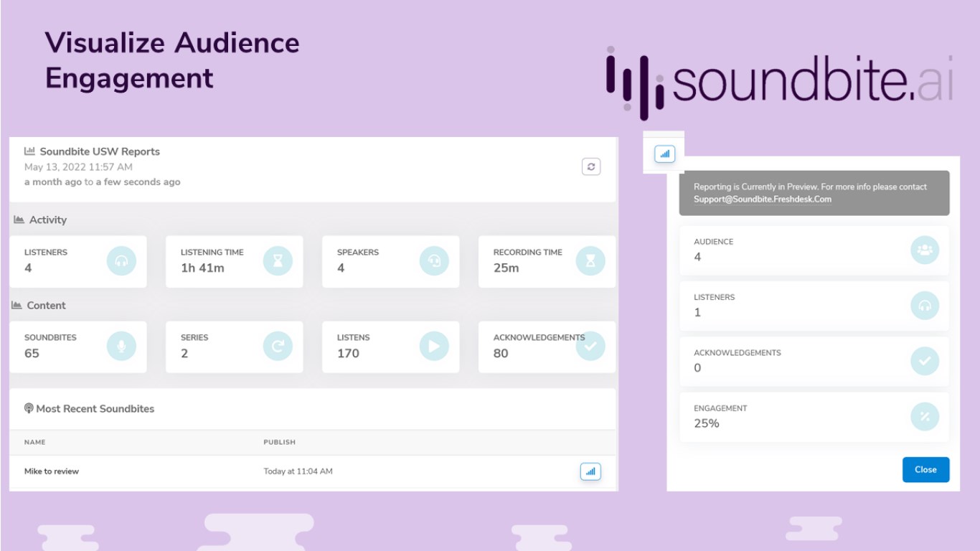
Task: Click the soundbite.ai logo
Action: [780, 82]
